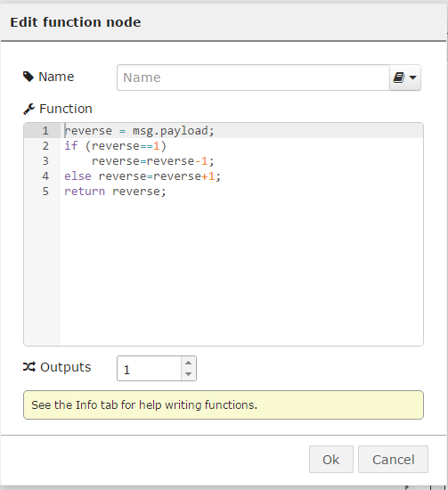
Task: Focus the Name text field
Action: click(253, 78)
